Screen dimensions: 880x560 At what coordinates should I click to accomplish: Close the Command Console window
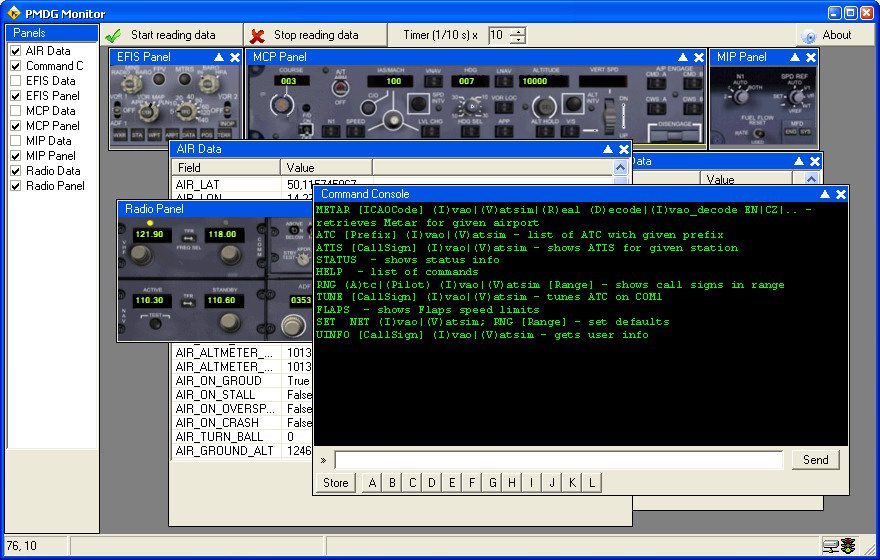[841, 194]
